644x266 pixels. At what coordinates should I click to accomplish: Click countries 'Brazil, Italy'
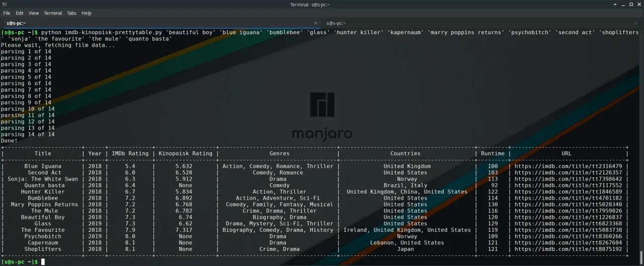pos(406,186)
